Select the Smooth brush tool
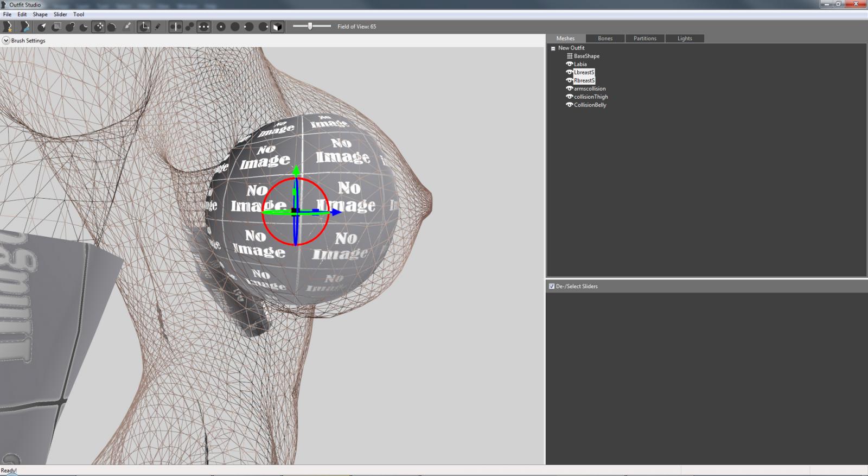 (x=112, y=27)
